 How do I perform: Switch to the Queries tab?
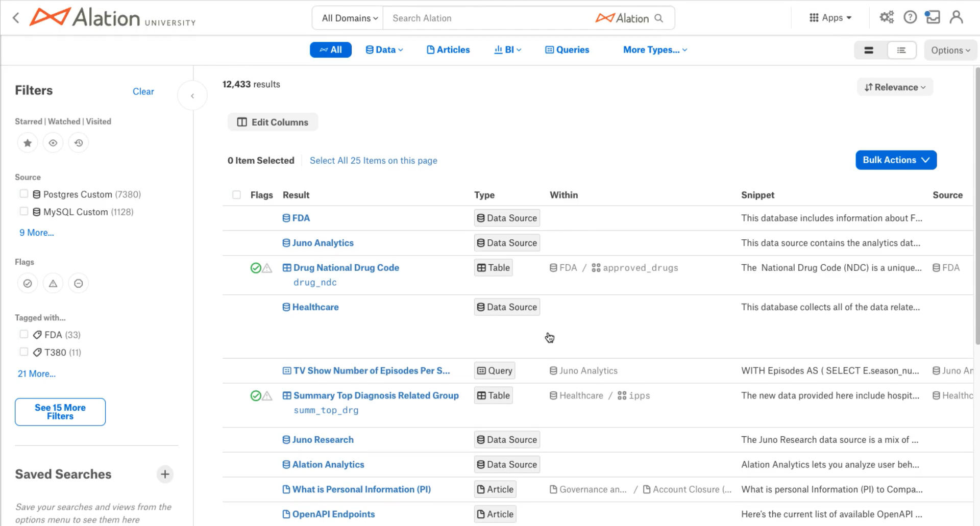coord(567,49)
